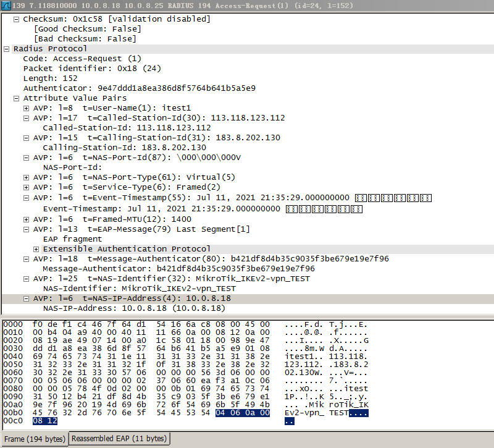This screenshot has height=448, width=494.
Task: Select NAS-Identifier: MikroTik_IKEv2-vpn_TEST child line
Action: tap(140, 289)
